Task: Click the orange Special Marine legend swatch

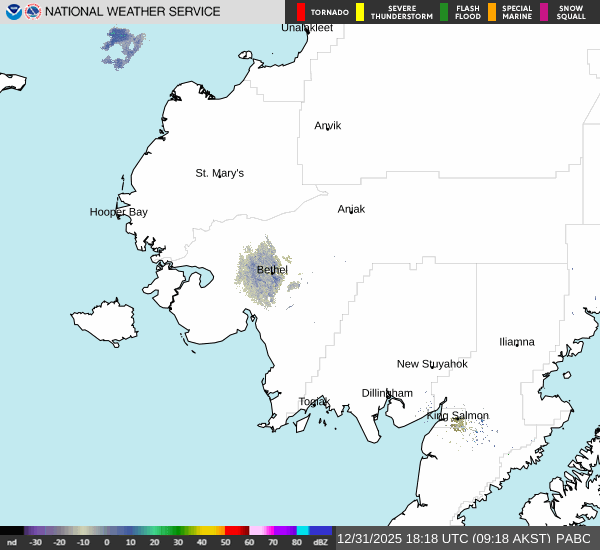Action: coord(492,12)
